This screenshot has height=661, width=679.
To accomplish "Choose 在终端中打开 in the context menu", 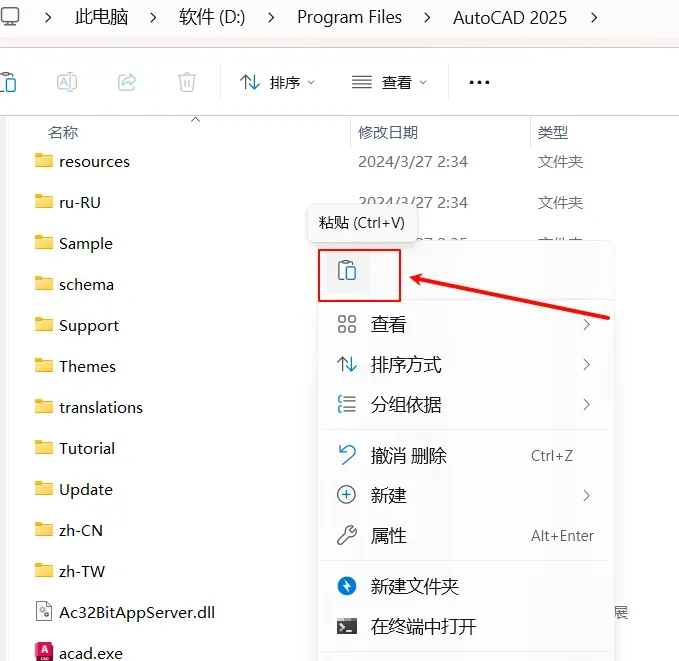I will tap(466, 626).
